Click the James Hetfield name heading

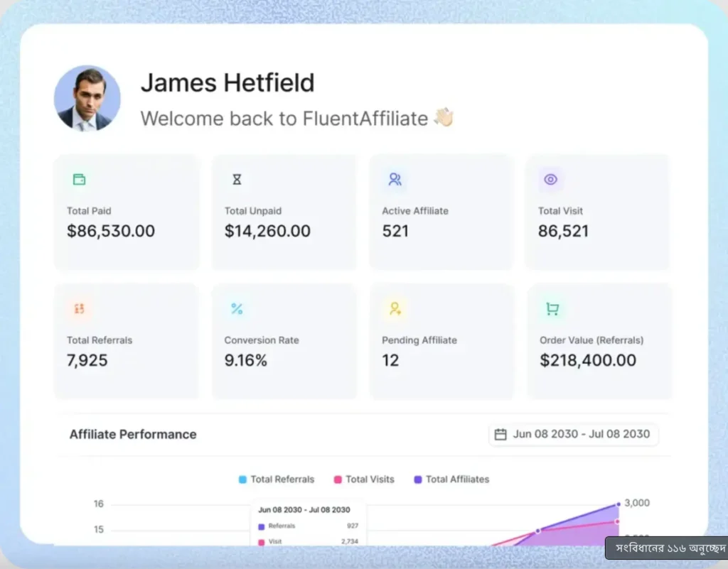click(227, 82)
